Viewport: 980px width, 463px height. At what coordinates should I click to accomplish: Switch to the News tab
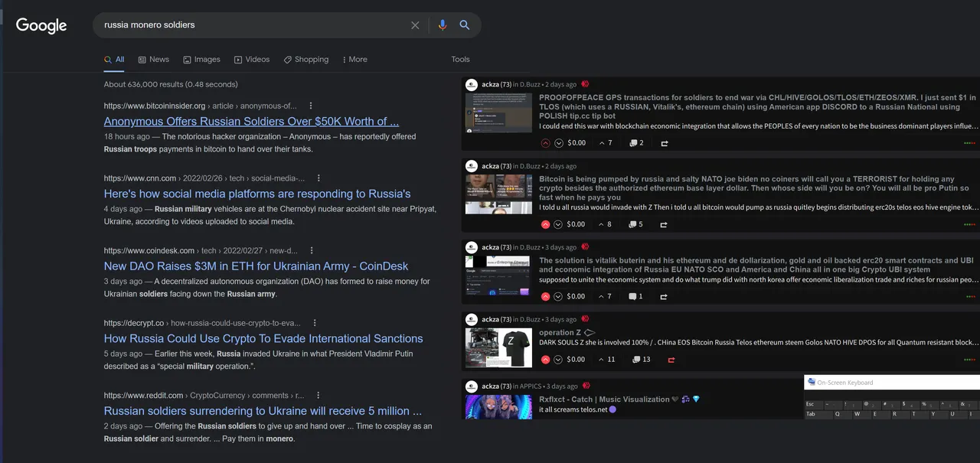(154, 60)
